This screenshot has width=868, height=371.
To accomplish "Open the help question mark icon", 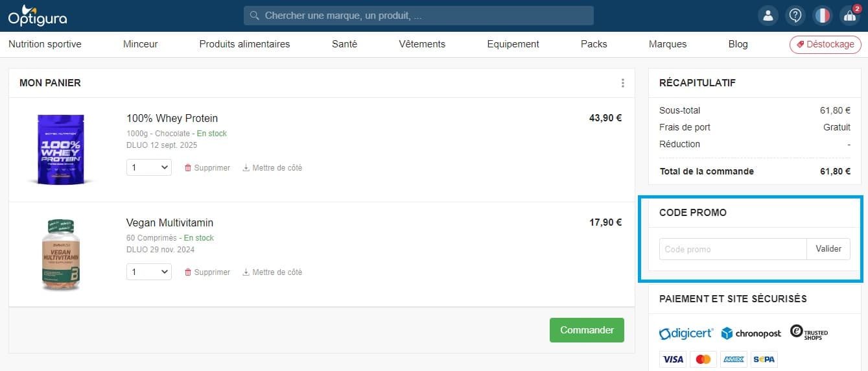I will [795, 16].
